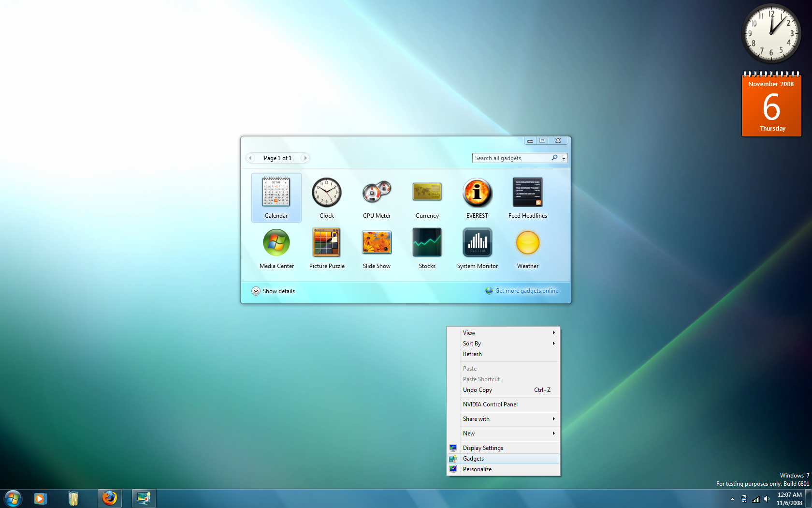Open the System Monitor gadget

pos(477,248)
